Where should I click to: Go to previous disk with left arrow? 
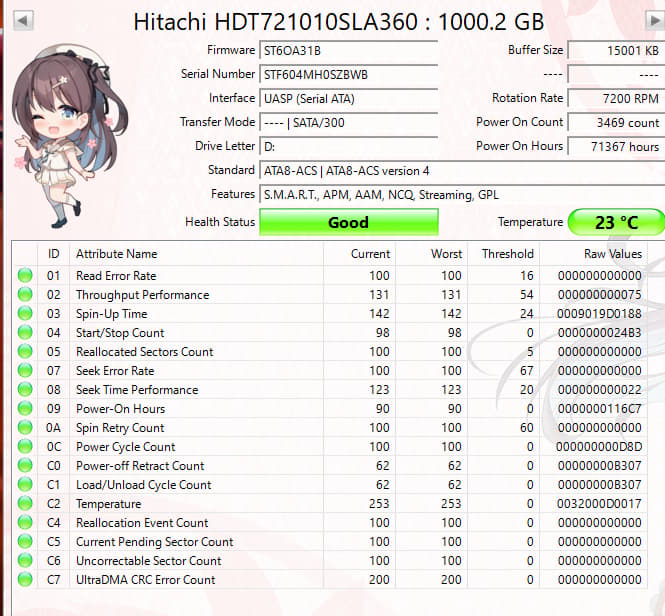tap(23, 21)
